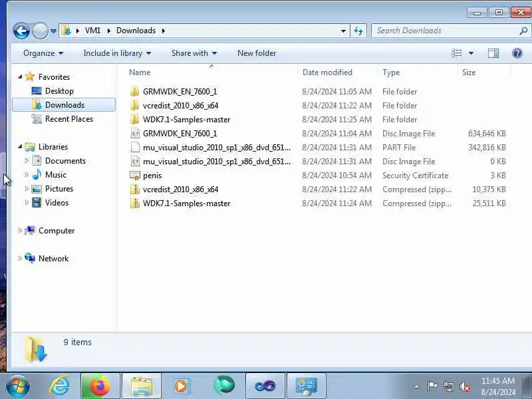Select the mu_visual_studio PART file icon
The image size is (532, 399).
pos(135,147)
